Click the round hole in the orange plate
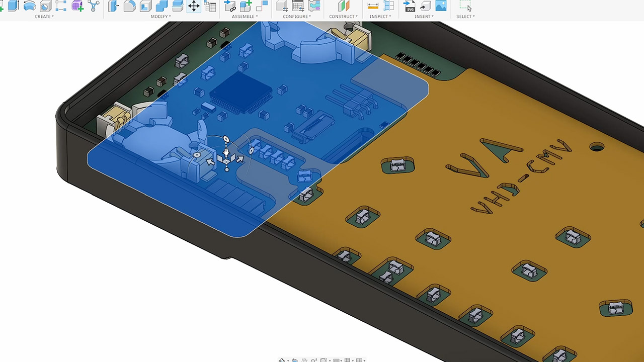Viewport: 644px width, 362px height. [597, 147]
